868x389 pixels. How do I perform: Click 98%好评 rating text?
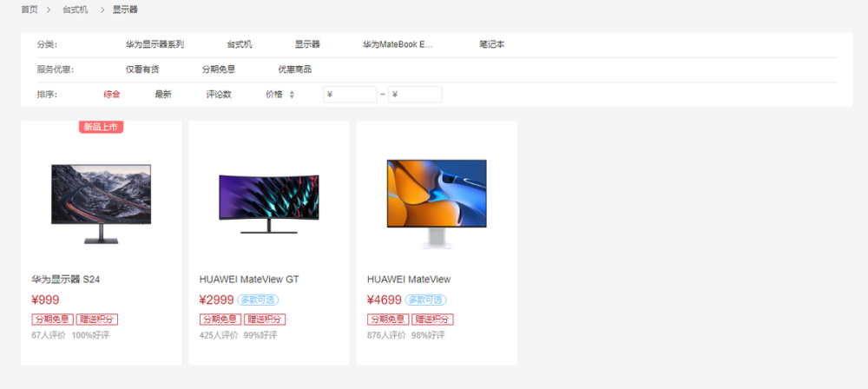point(428,336)
